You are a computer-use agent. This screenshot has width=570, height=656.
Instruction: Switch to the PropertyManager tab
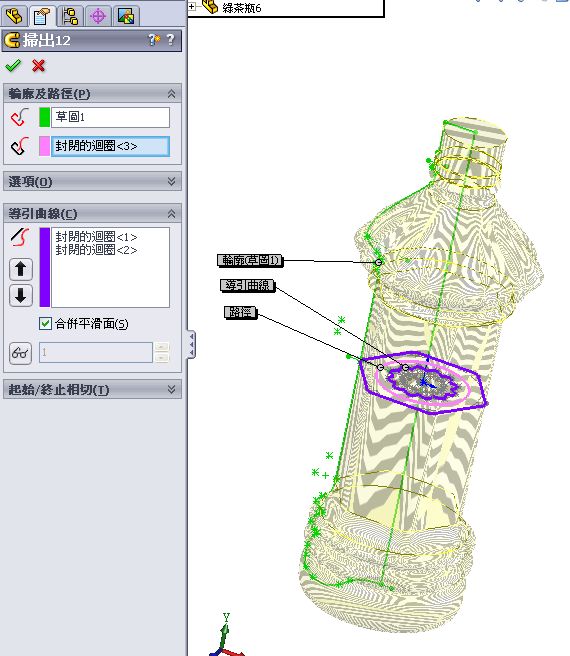pyautogui.click(x=42, y=16)
